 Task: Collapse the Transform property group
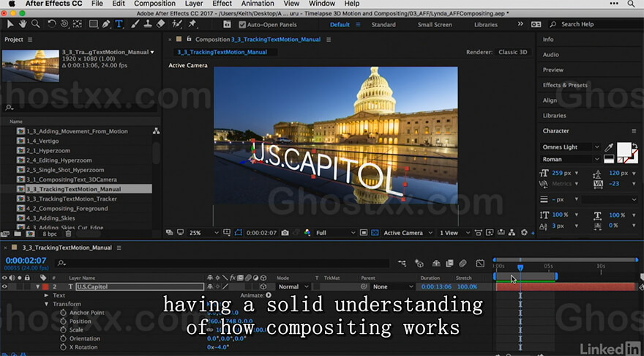(x=46, y=304)
